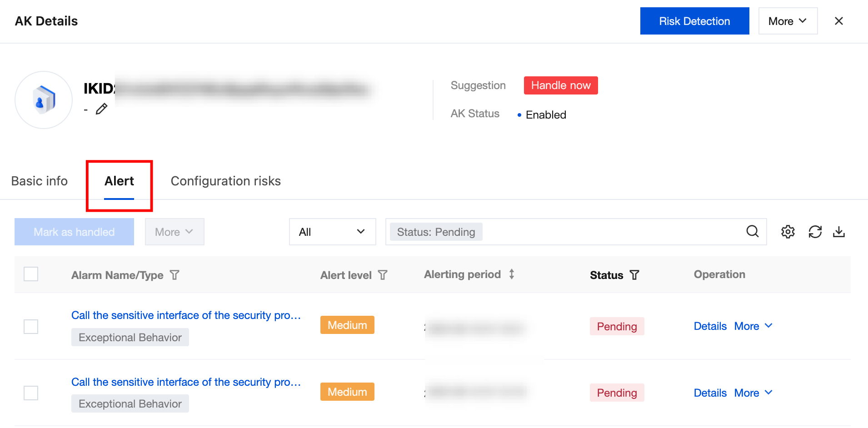Toggle the select-all header checkbox
The height and width of the screenshot is (428, 868).
tap(31, 274)
